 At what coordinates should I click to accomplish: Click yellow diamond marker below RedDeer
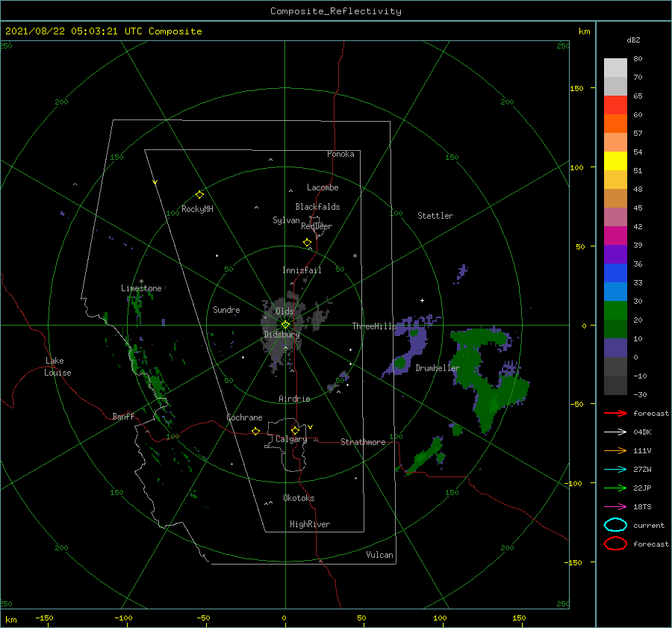pos(307,242)
